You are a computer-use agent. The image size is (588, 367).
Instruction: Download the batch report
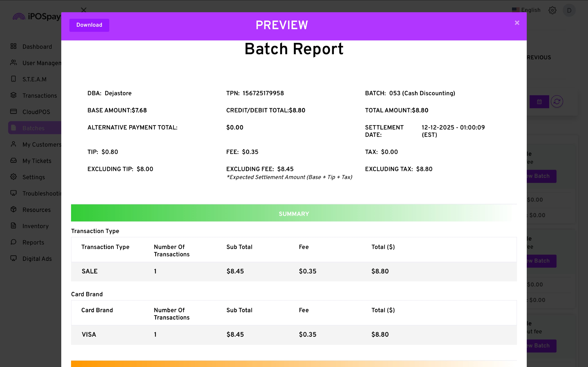[89, 25]
